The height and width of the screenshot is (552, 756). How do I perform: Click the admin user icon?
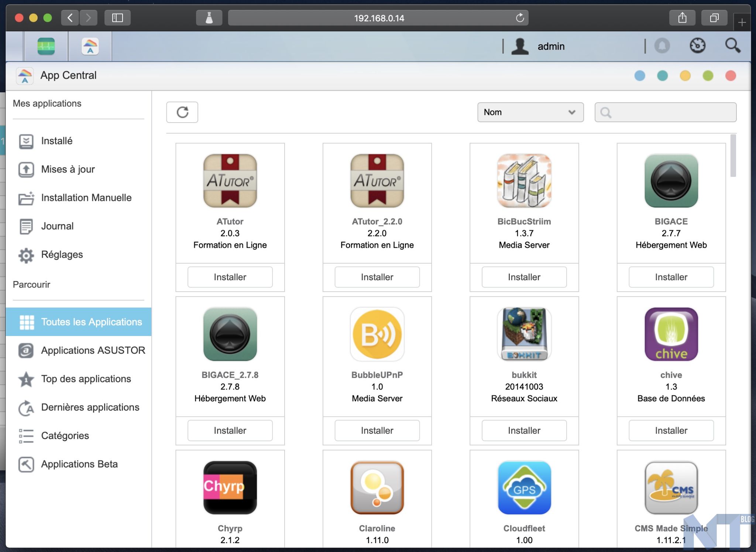click(520, 47)
